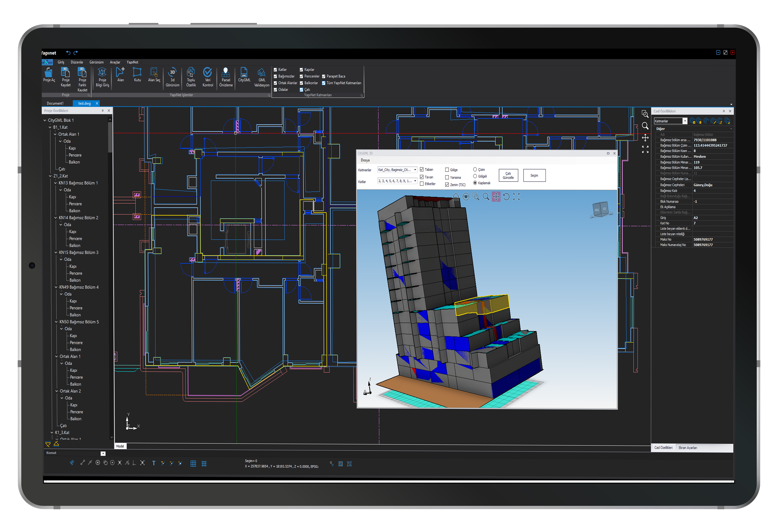Click the Proje Aç ribbon icon
This screenshot has height=532, width=778.
(49, 73)
